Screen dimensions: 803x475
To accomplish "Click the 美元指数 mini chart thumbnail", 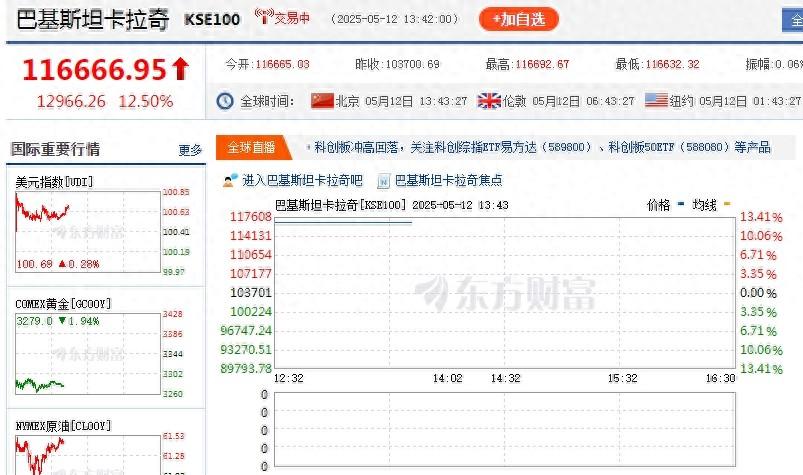I will click(x=88, y=232).
